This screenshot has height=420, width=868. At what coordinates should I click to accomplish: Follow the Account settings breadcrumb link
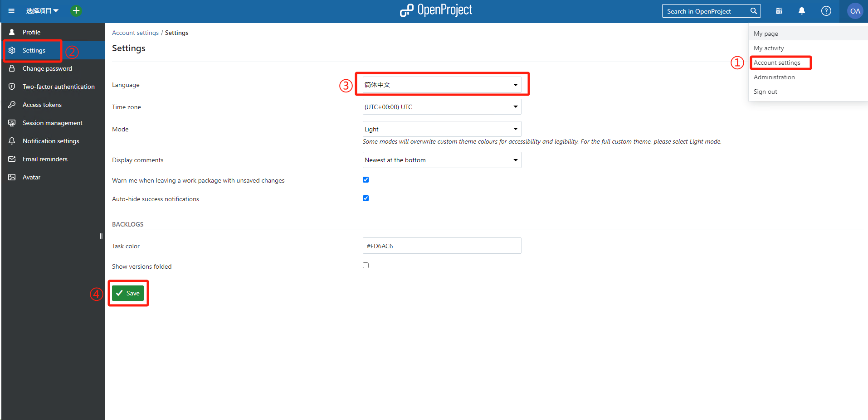tap(135, 33)
